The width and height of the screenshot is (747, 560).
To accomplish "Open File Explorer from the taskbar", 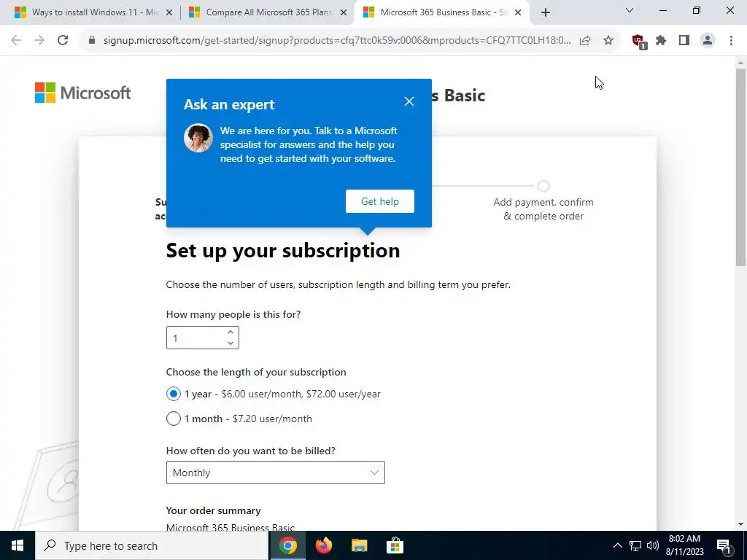I will [x=359, y=545].
